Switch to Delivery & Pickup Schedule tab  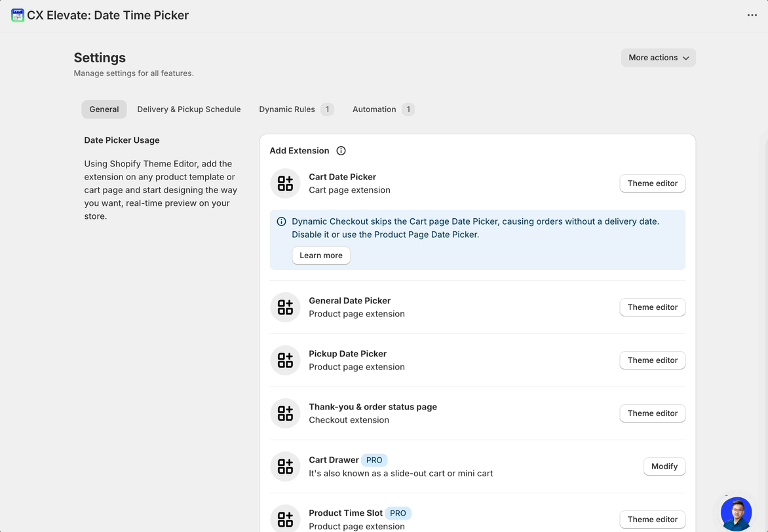pos(189,109)
